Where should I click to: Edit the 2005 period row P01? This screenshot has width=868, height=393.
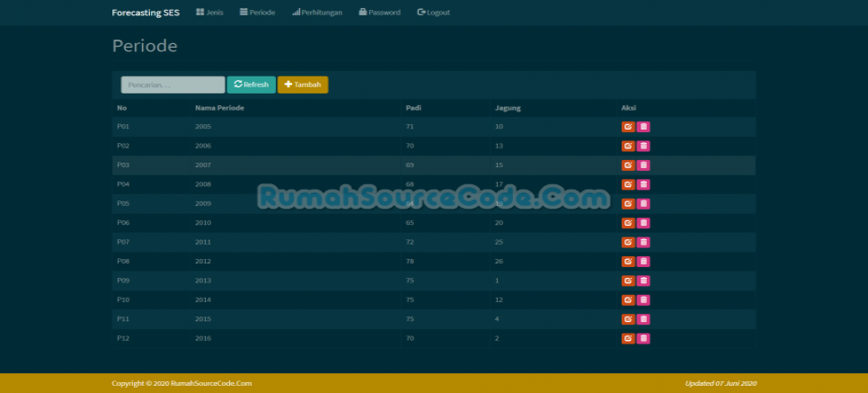(x=628, y=127)
